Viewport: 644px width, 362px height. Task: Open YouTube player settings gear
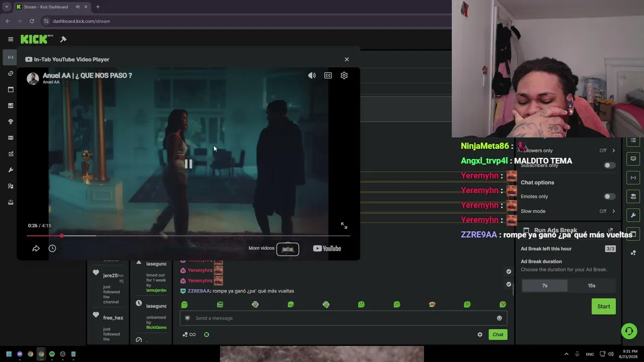[344, 75]
